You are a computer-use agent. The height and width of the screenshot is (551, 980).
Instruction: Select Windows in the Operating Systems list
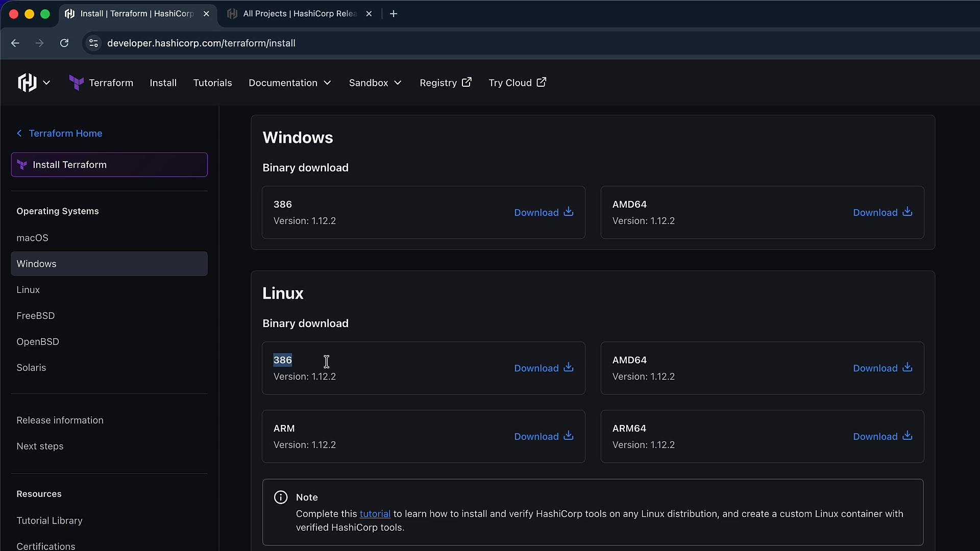click(x=109, y=264)
